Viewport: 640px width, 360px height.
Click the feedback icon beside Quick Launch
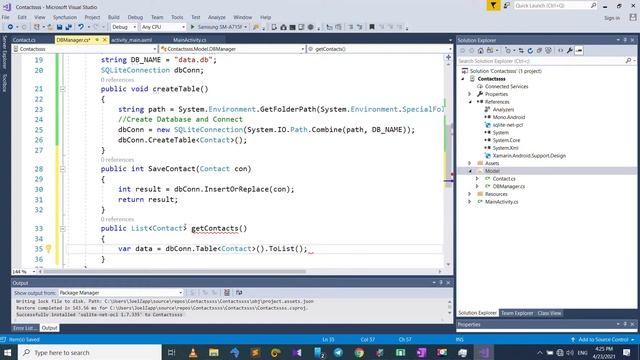point(506,5)
